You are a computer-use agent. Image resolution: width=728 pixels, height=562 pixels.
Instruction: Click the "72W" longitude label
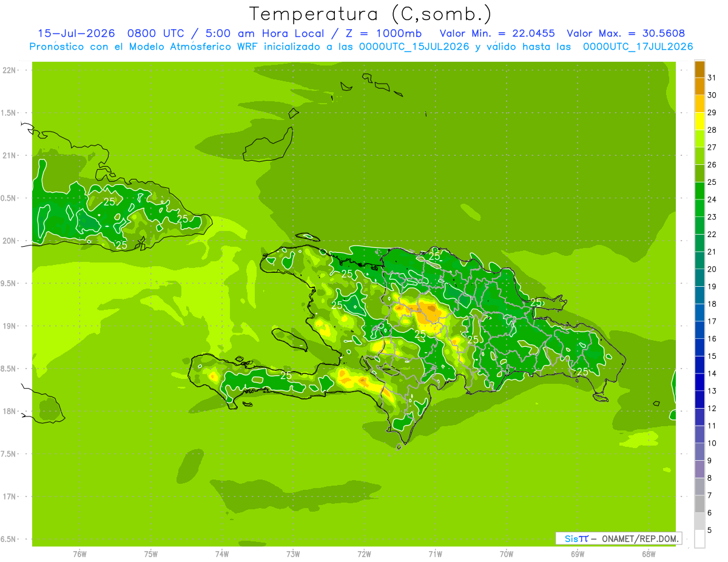pyautogui.click(x=365, y=554)
